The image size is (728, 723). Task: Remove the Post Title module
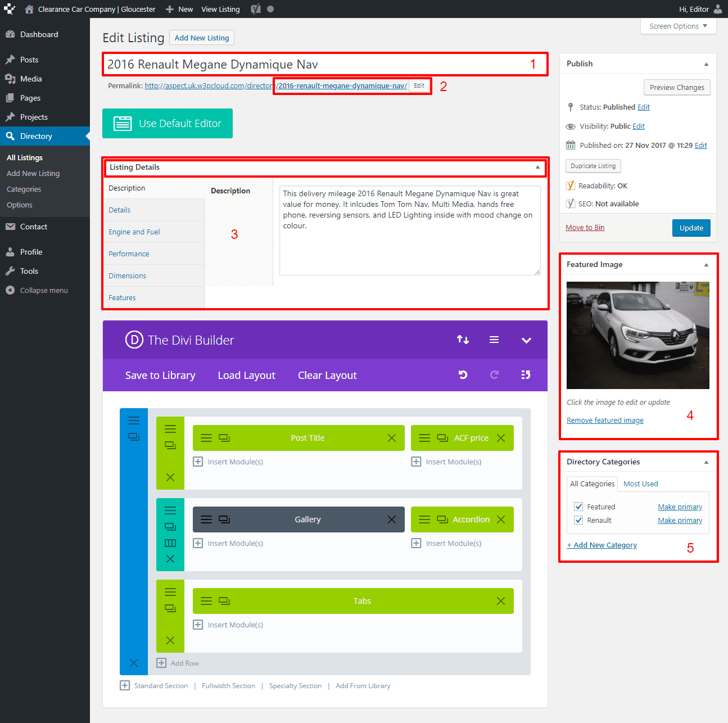tap(392, 438)
